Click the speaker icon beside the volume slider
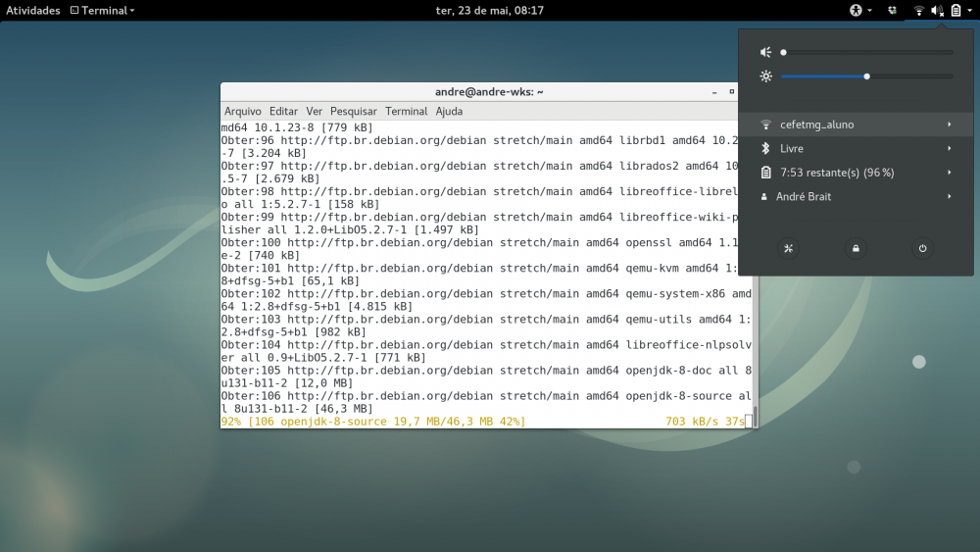The image size is (980, 552). (x=766, y=52)
